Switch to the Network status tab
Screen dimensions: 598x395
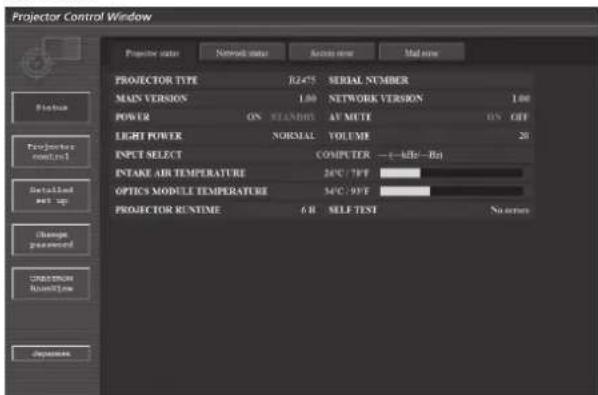(x=242, y=53)
